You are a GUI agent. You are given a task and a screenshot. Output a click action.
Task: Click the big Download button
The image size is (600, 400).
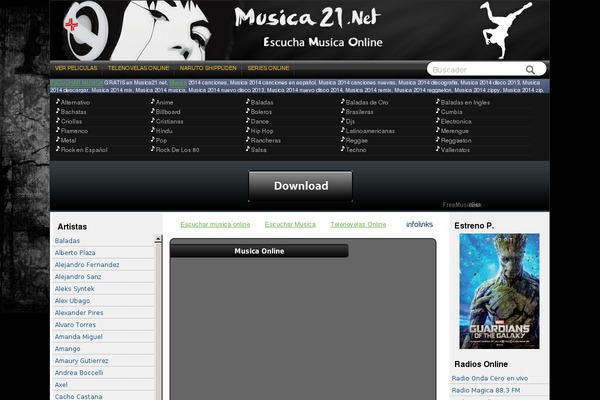point(301,186)
